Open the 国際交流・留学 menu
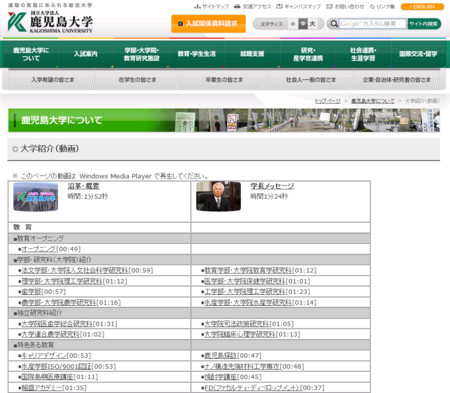This screenshot has width=450, height=393. [x=418, y=54]
